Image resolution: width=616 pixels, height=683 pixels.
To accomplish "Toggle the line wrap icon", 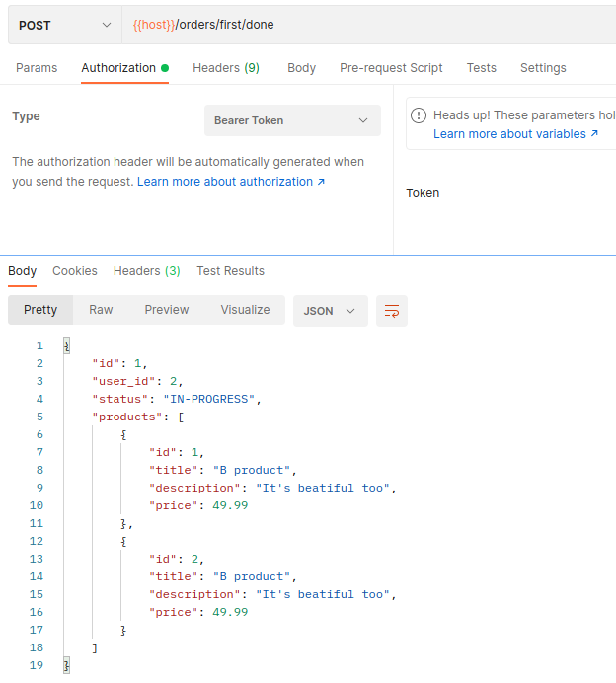I will (392, 311).
